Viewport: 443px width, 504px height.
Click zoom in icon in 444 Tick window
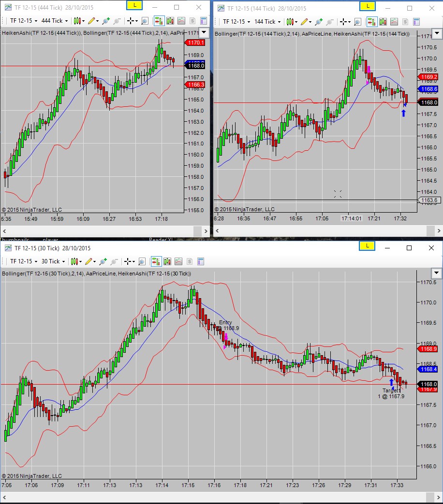[106, 21]
